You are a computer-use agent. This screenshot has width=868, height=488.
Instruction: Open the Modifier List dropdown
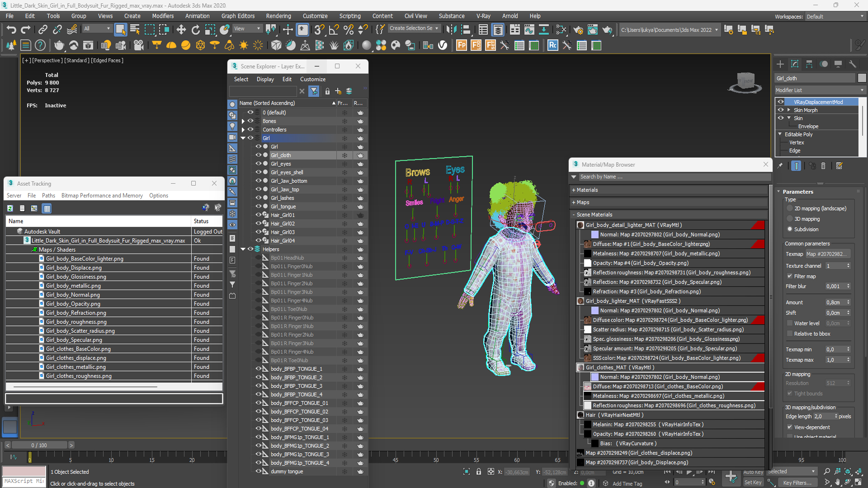[820, 90]
